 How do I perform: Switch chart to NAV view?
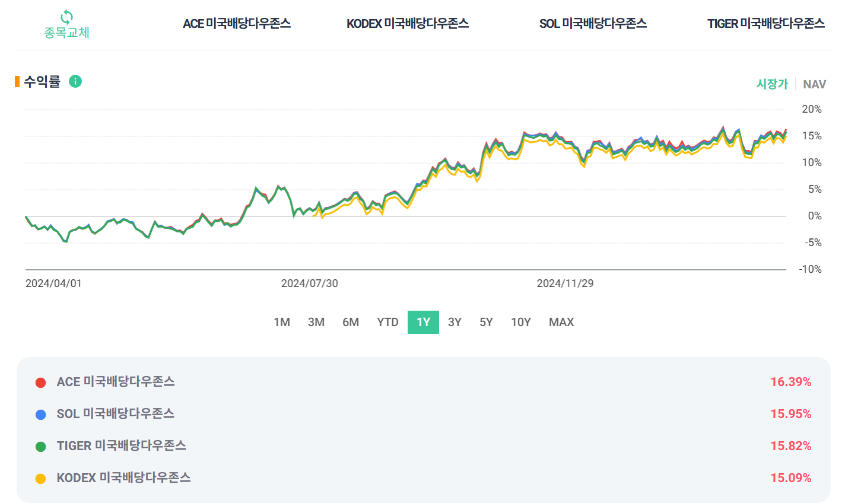(x=814, y=84)
